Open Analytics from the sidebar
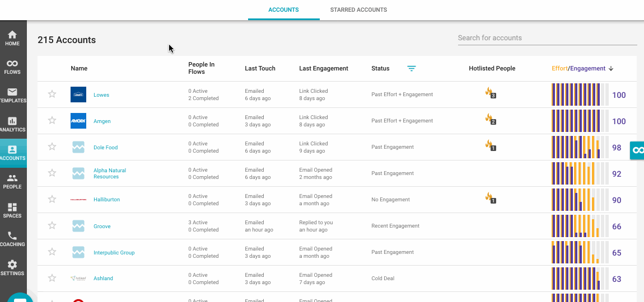This screenshot has height=302, width=644. [12, 124]
